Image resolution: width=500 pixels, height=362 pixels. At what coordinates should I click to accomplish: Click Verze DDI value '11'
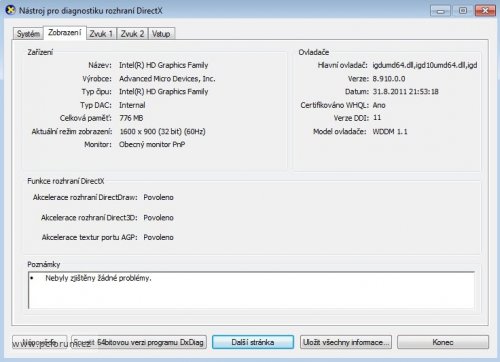(x=377, y=118)
